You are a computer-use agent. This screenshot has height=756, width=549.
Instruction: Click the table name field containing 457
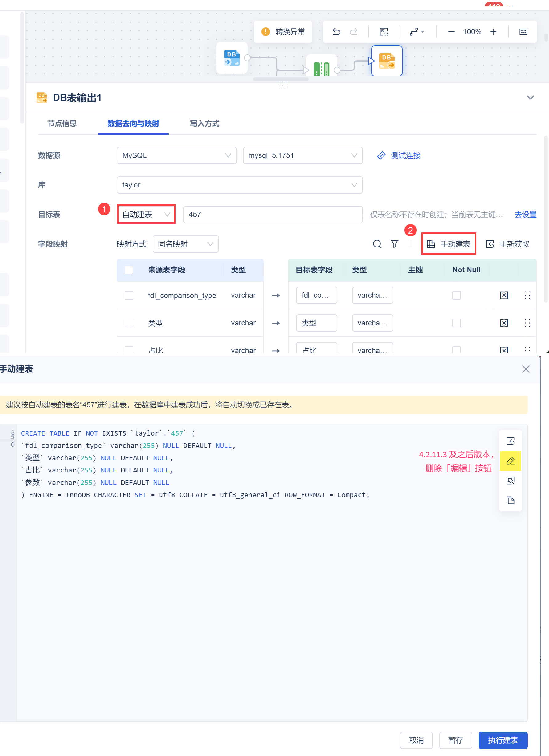click(x=273, y=214)
